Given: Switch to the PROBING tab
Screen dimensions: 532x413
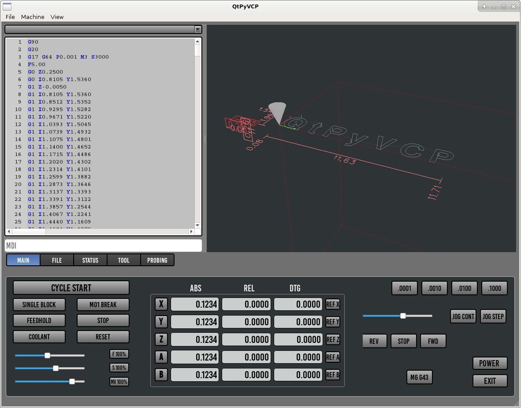Looking at the screenshot, I should [157, 260].
